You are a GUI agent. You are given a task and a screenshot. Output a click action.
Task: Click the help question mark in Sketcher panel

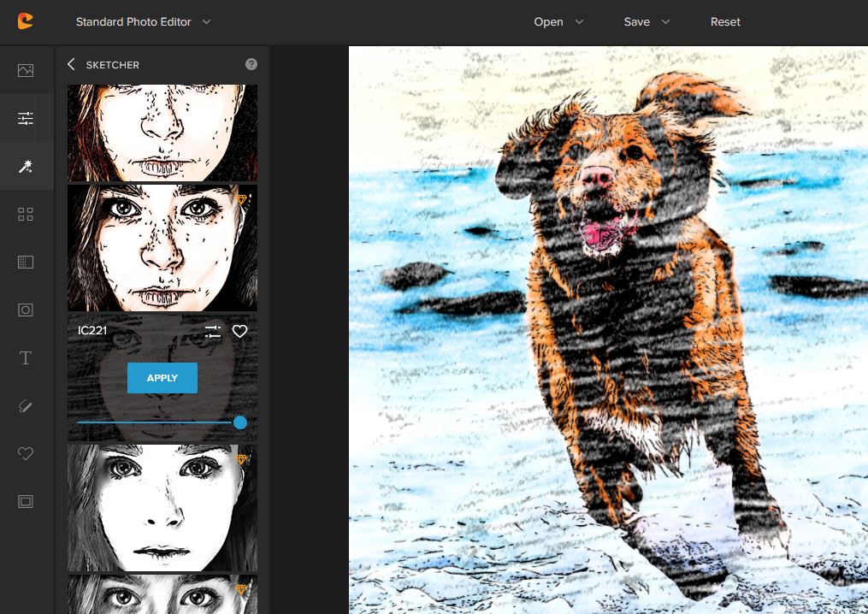point(251,63)
